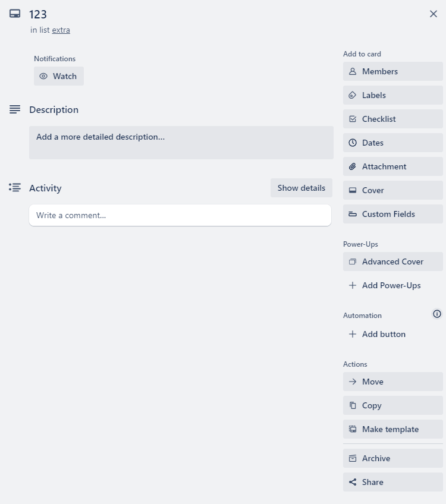Click the Checklist checkmark icon

point(353,119)
